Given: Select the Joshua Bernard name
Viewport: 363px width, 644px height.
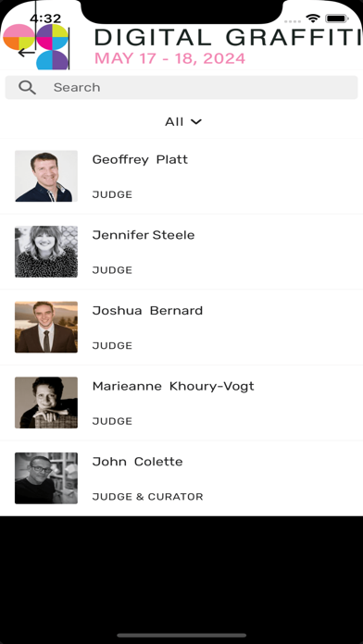Looking at the screenshot, I should pos(147,311).
